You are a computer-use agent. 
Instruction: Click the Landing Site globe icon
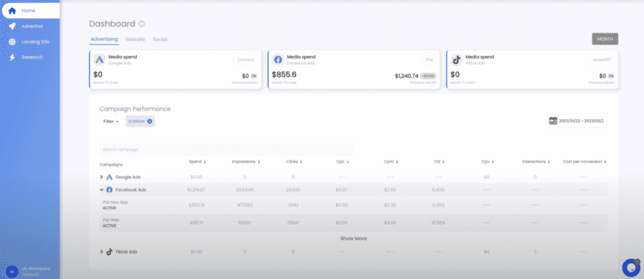(13, 42)
